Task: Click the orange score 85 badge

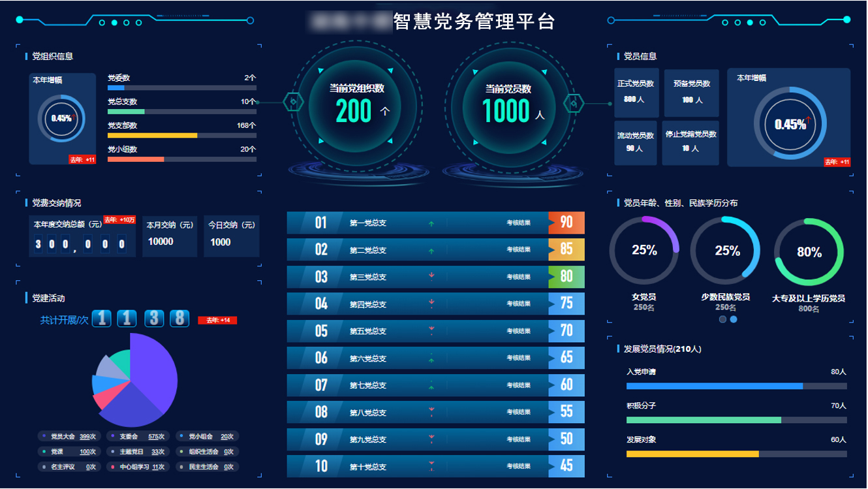Action: [x=566, y=249]
